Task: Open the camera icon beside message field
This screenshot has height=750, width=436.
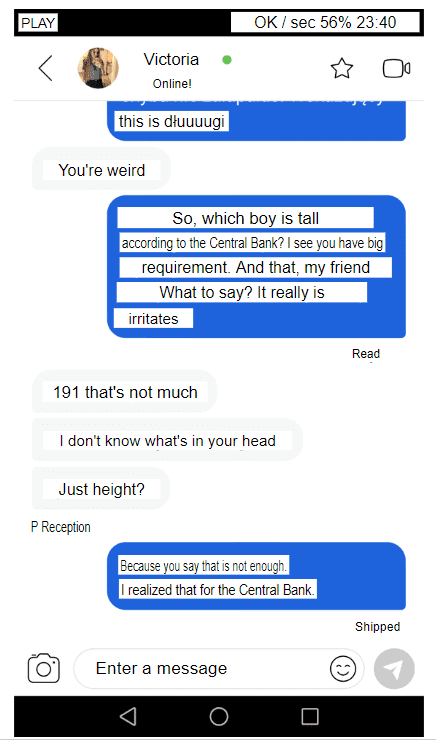Action: (44, 668)
